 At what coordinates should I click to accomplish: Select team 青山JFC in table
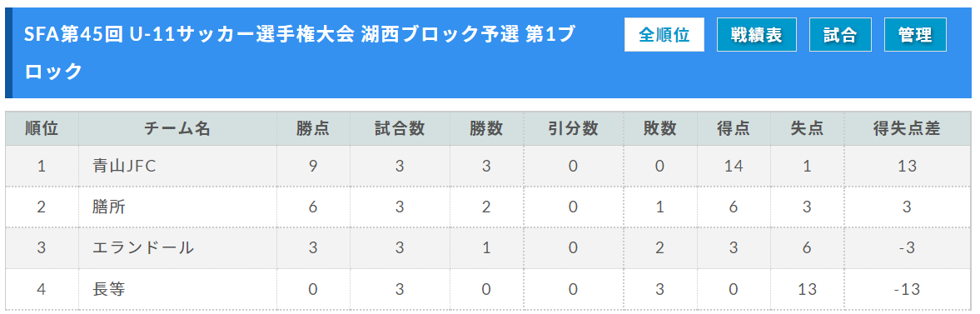[x=124, y=167]
